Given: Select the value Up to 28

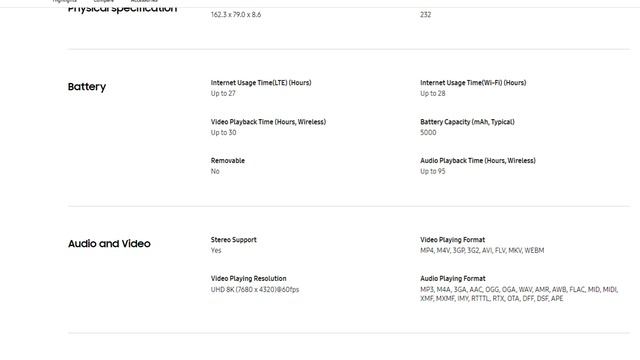Looking at the screenshot, I should (433, 93).
